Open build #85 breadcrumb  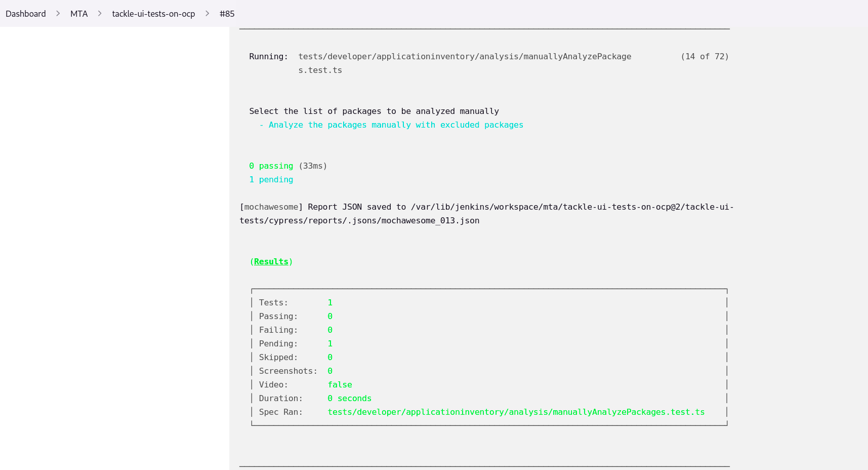227,14
